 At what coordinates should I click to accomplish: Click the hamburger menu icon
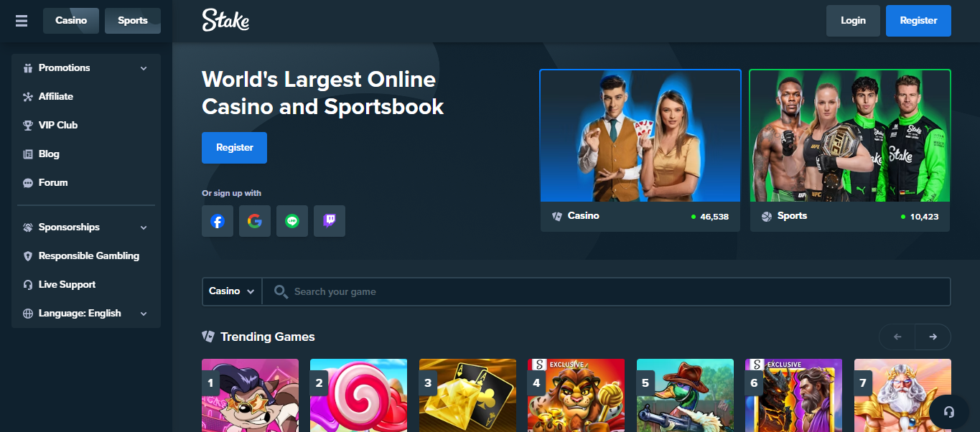pyautogui.click(x=22, y=21)
